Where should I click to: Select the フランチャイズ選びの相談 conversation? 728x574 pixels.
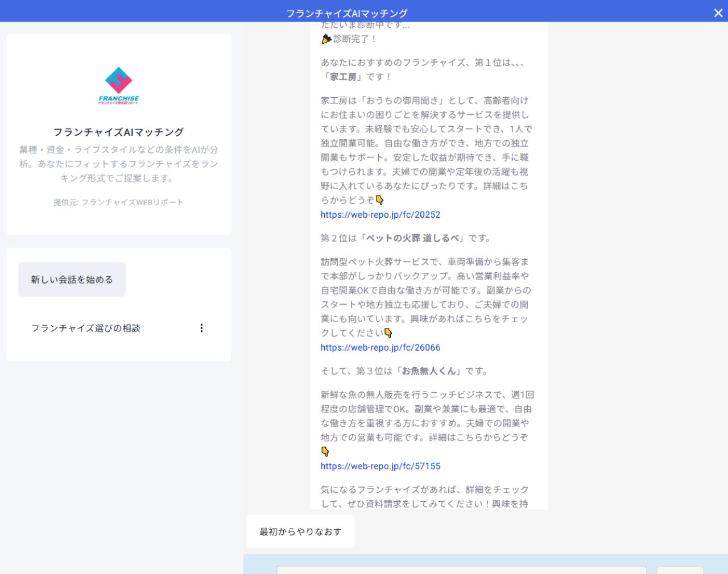86,328
